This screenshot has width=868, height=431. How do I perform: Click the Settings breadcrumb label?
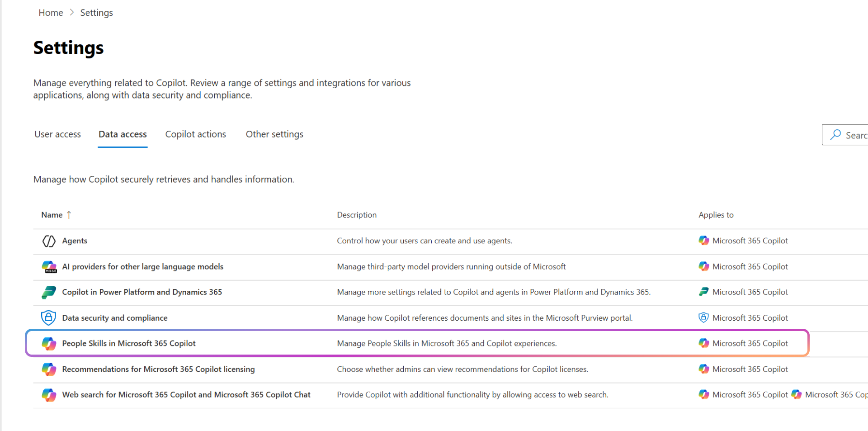click(96, 12)
